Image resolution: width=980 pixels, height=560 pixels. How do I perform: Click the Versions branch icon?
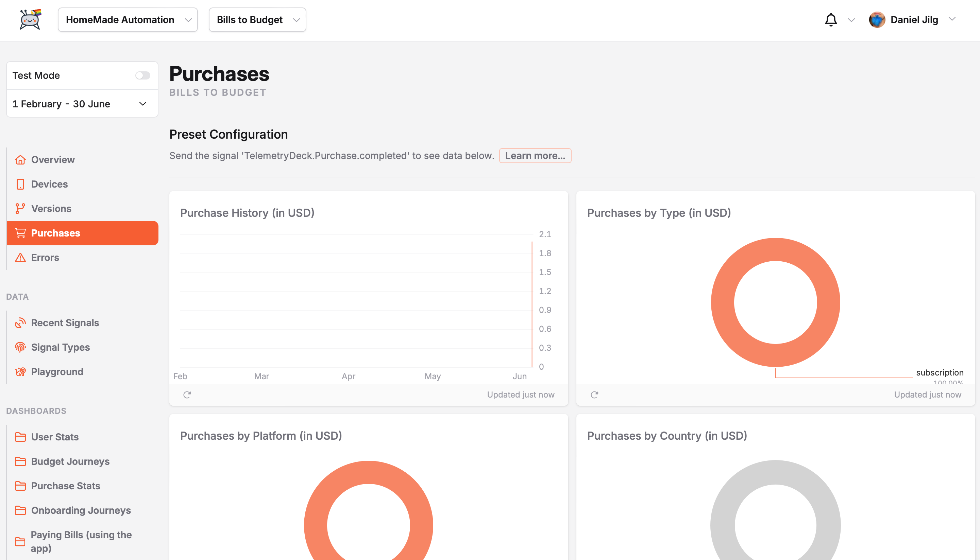point(20,208)
